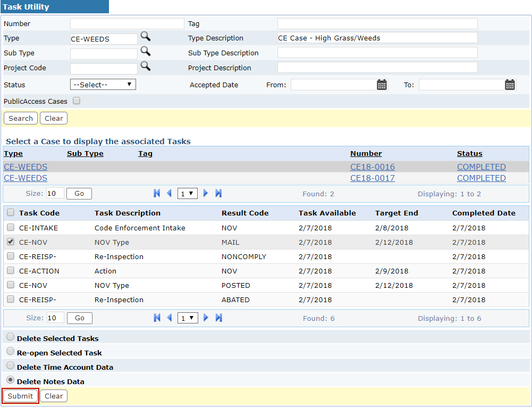Select the Delete Notes Data radio option
Screen dimensions: 532x407
11,380
